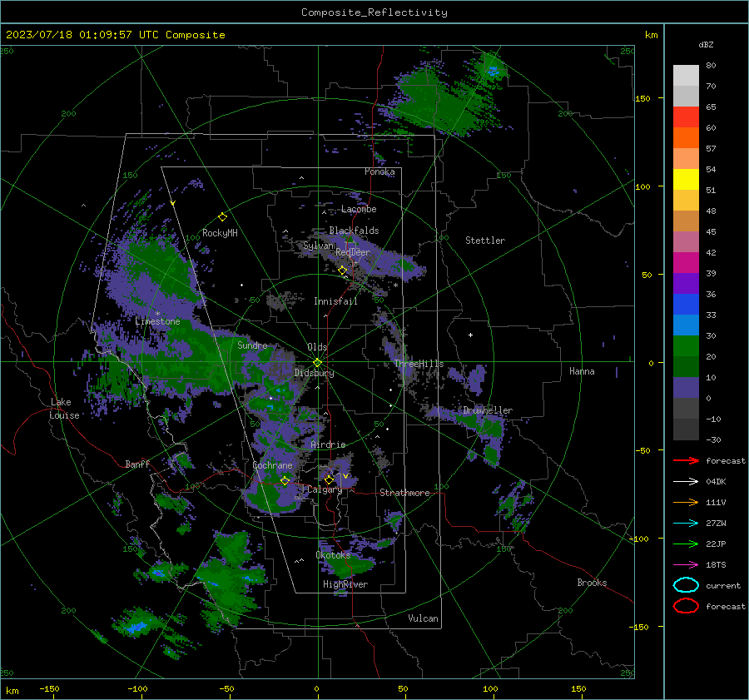Select the magenta 39–42 dBZ swatch
This screenshot has width=749, height=700.
click(x=686, y=262)
